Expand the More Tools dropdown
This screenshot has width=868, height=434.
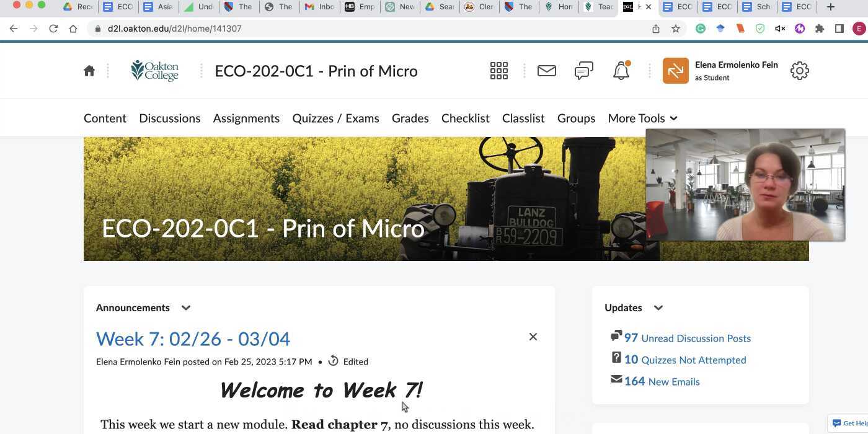point(642,118)
